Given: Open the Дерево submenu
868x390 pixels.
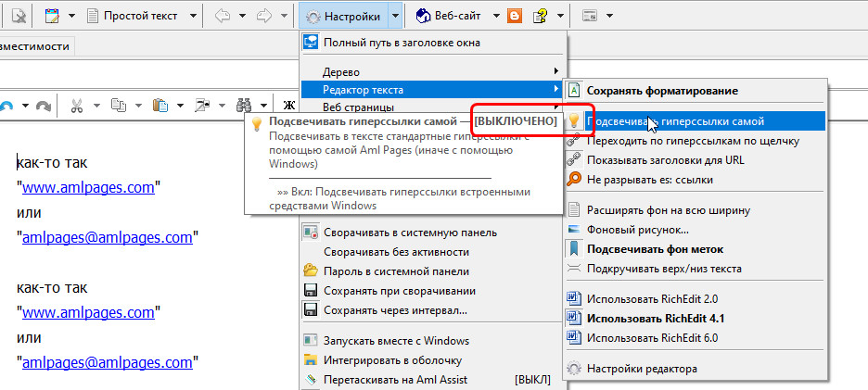Looking at the screenshot, I should click(433, 72).
